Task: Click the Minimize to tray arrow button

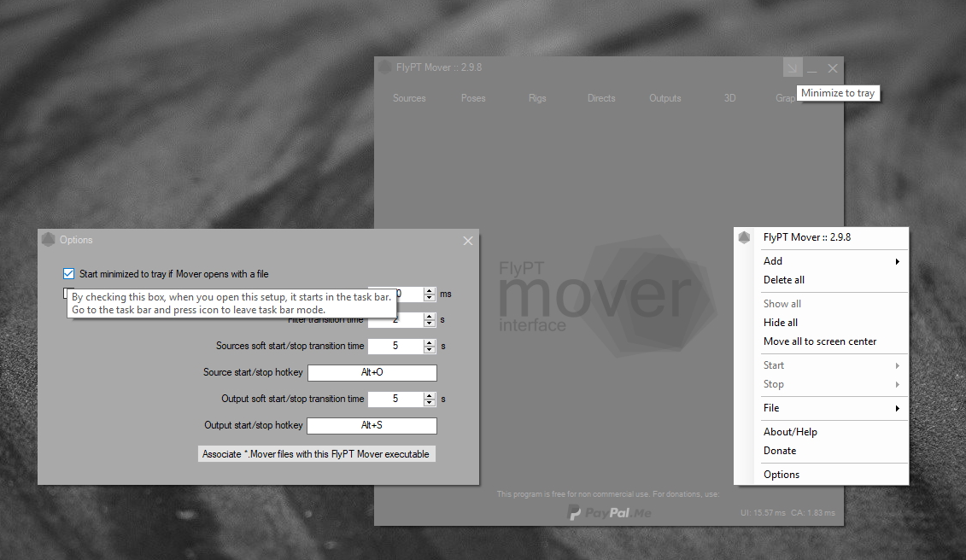Action: (793, 67)
